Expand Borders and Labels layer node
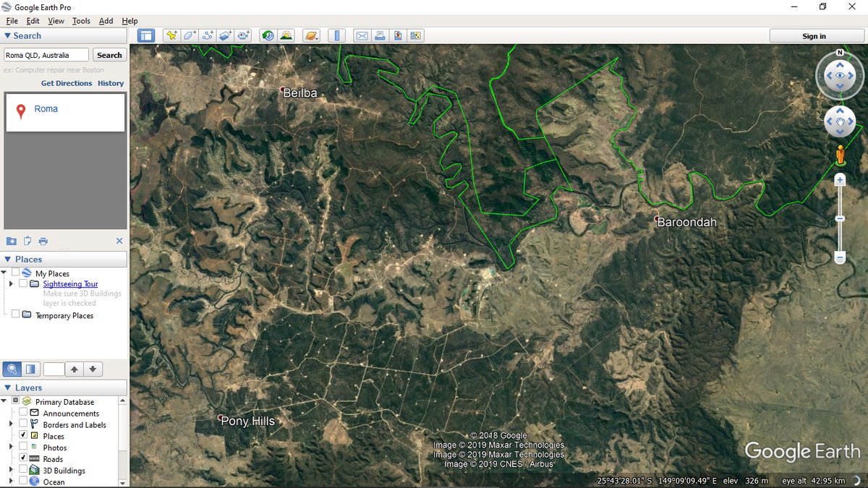Screen dimensions: 868x488 point(11,424)
